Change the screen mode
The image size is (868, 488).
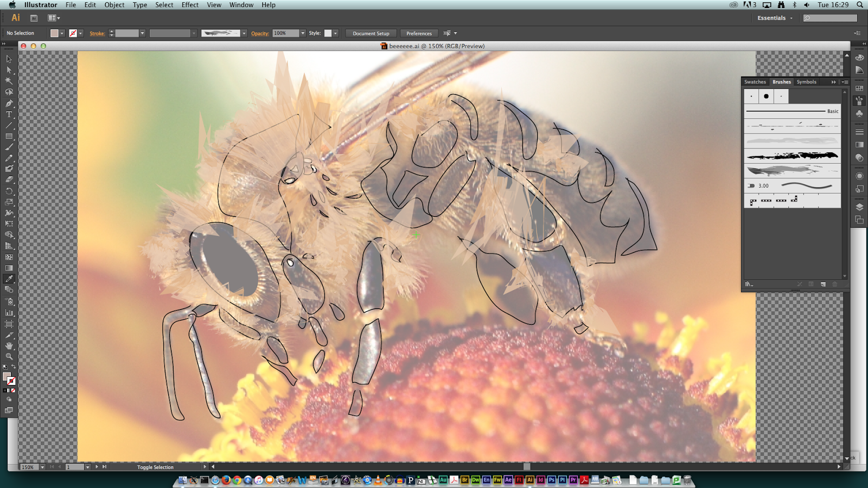(x=9, y=410)
